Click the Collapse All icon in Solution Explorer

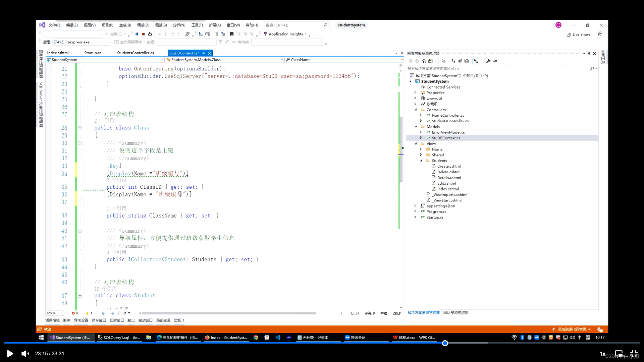click(x=460, y=61)
